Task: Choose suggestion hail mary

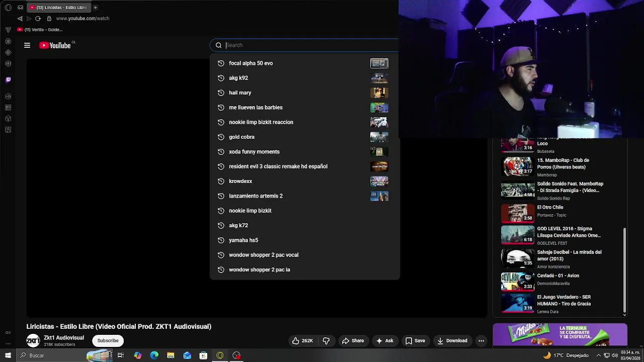Action: (304, 93)
